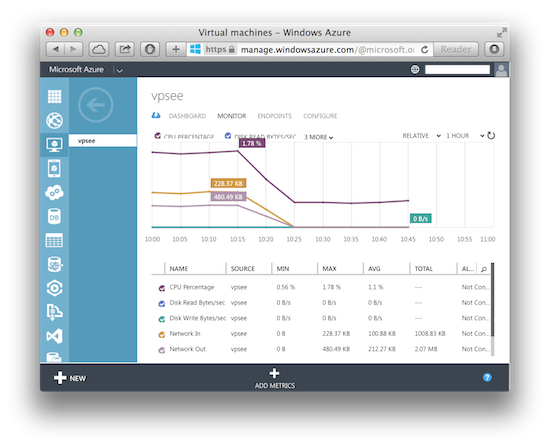Click the Safari add bookmark plus button
This screenshot has width=550, height=447.
click(x=176, y=49)
